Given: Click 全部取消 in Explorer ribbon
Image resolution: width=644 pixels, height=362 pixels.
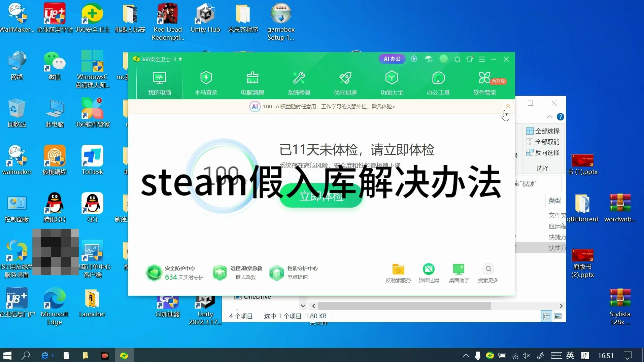Looking at the screenshot, I should point(543,142).
